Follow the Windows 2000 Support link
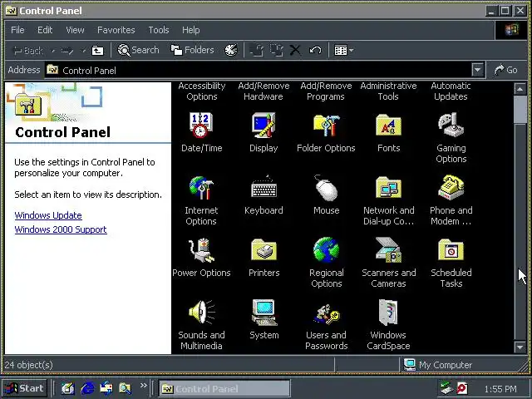The image size is (532, 399). [61, 229]
